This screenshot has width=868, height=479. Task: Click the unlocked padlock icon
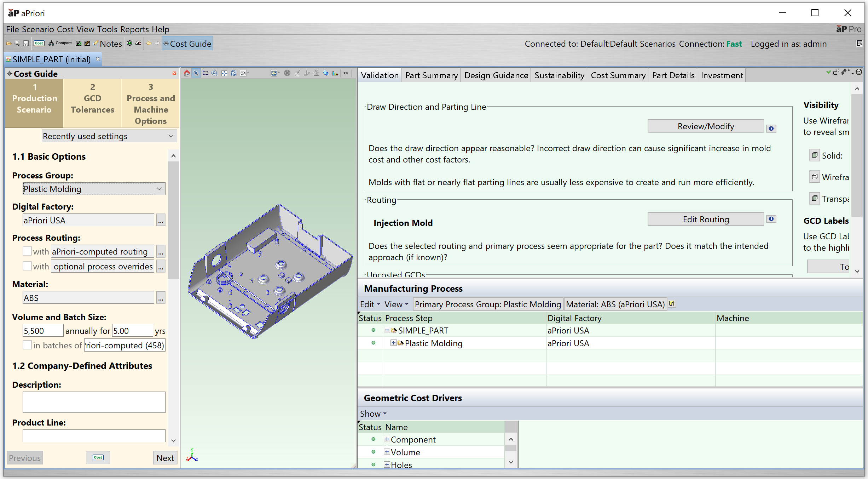click(x=836, y=72)
